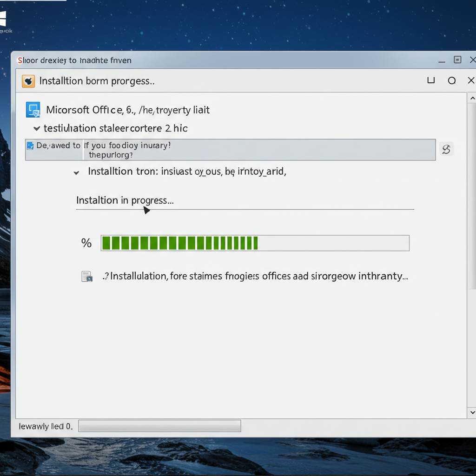This screenshot has width=476, height=476.
Task: Click the Iewawly lied 0. status label
Action: coord(46,426)
